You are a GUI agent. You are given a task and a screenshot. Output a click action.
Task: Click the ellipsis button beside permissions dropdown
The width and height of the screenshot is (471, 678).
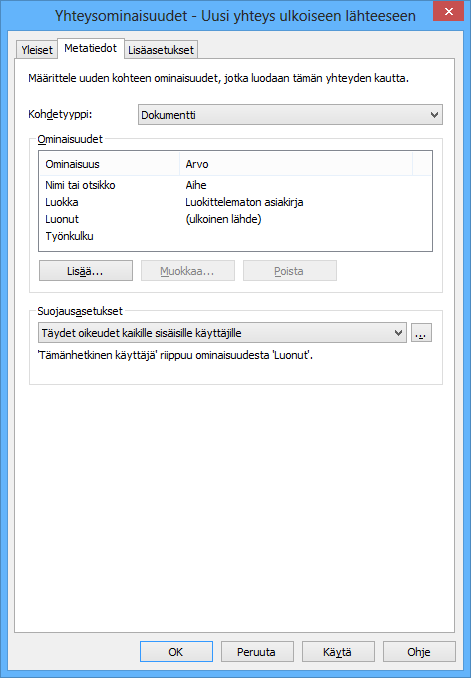421,333
